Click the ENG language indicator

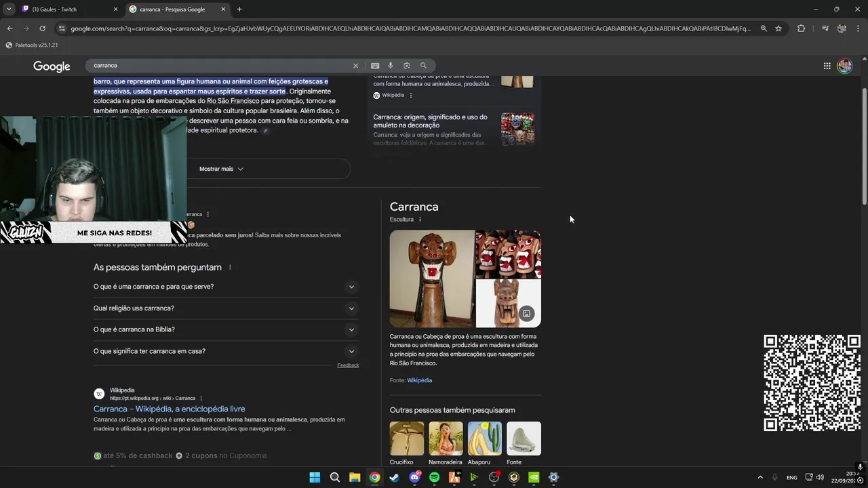792,478
